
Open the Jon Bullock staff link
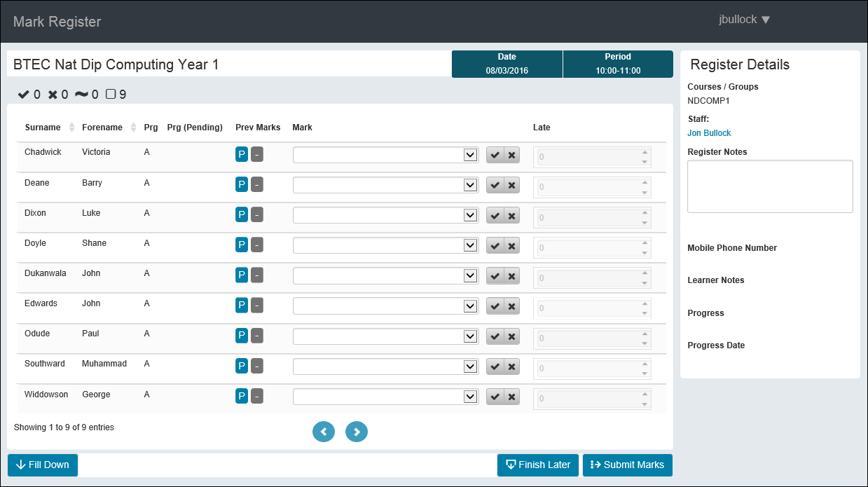(x=709, y=133)
